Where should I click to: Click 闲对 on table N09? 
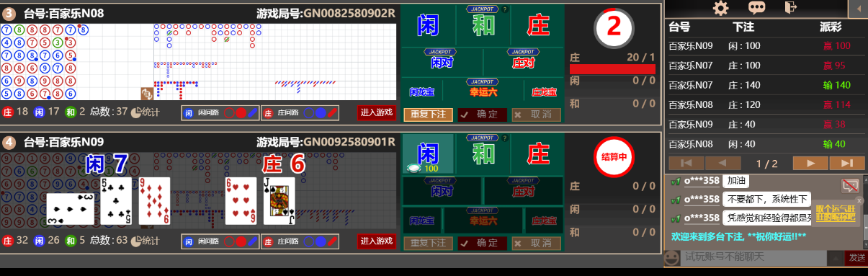click(442, 190)
